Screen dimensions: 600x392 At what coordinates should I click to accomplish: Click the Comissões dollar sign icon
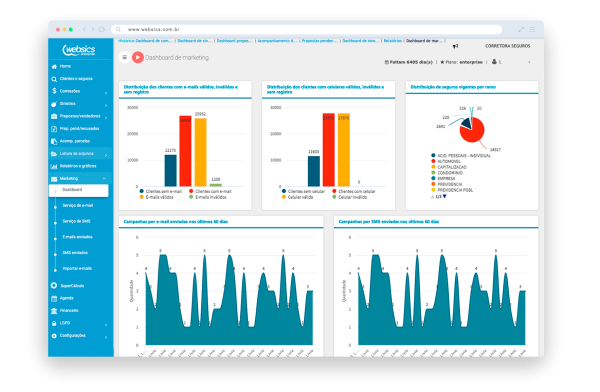point(54,91)
